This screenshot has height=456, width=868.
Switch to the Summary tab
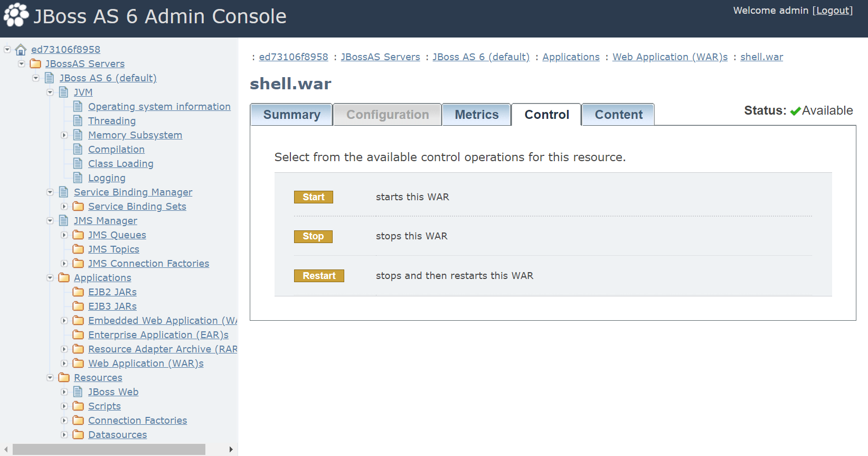coord(291,115)
